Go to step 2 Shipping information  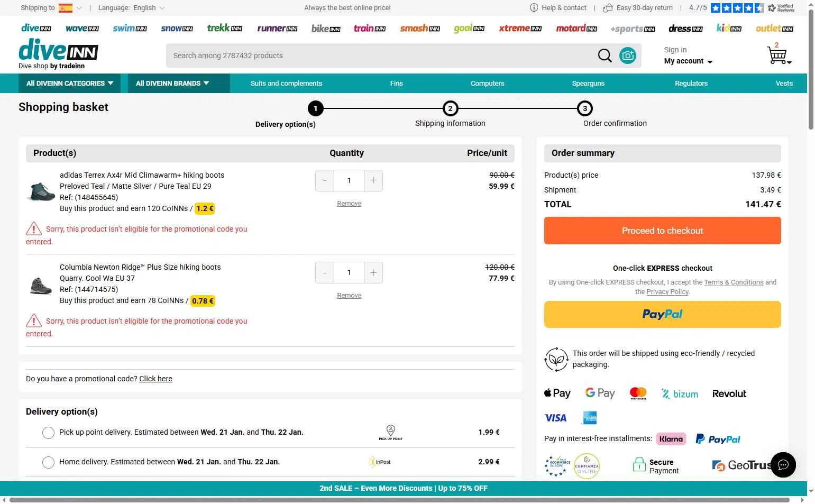tap(450, 115)
